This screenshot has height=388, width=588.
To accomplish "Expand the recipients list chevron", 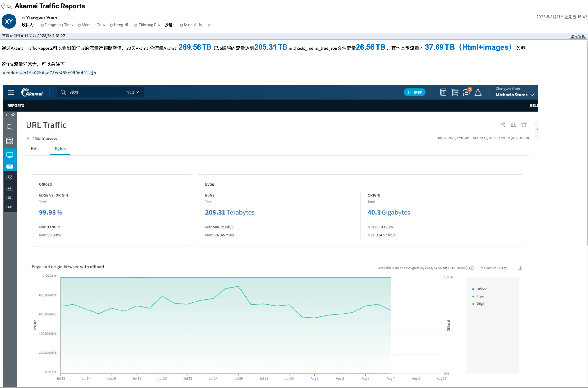I will [x=209, y=25].
